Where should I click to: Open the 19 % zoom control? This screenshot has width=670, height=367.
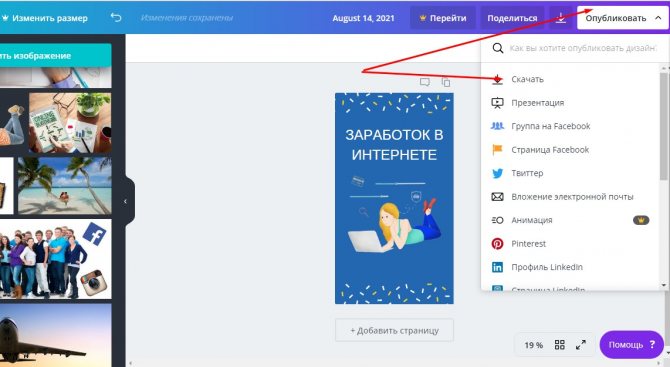[533, 345]
